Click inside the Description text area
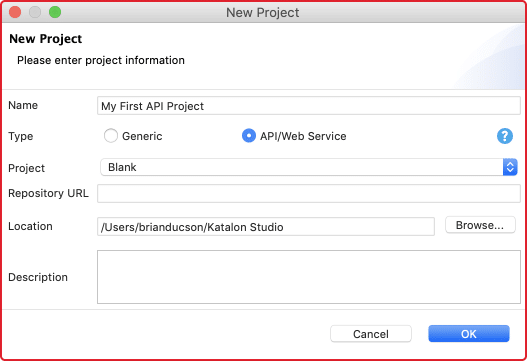This screenshot has height=361, width=527. (x=309, y=277)
